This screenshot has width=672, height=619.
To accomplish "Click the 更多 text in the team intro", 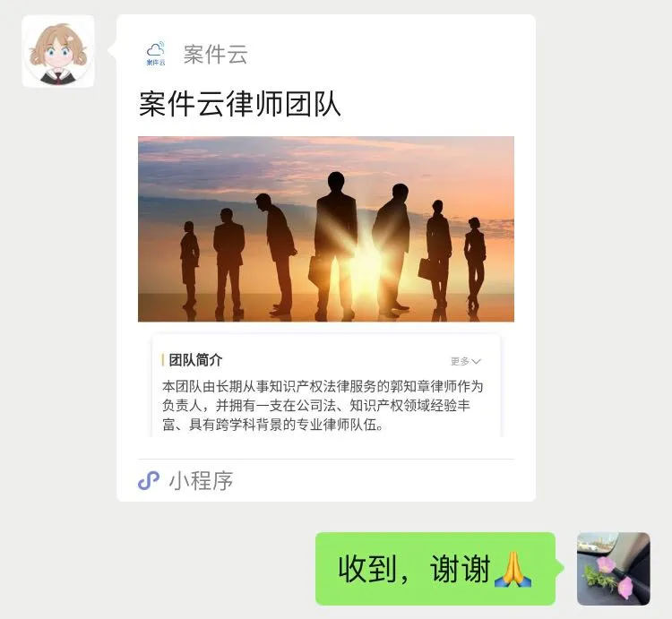I will (x=460, y=362).
